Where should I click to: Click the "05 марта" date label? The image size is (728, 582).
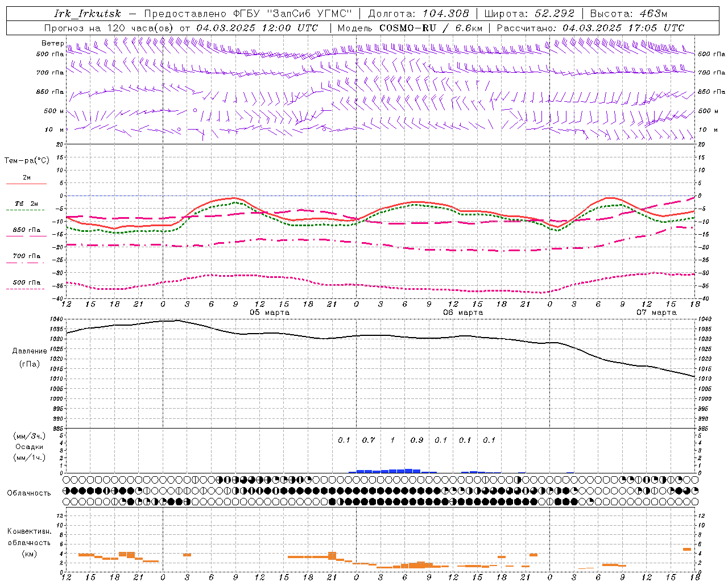pyautogui.click(x=270, y=313)
